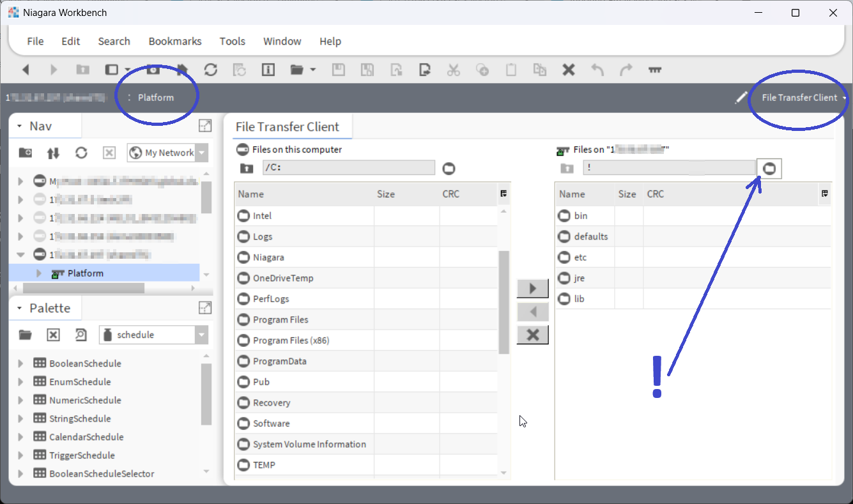Open the Edit menu
Screen dimensions: 853x504
tap(71, 41)
